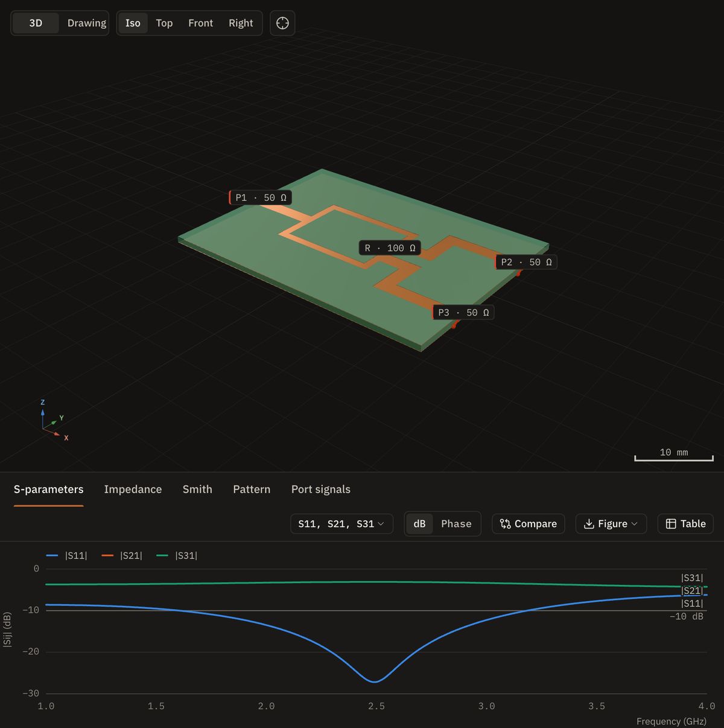Image resolution: width=724 pixels, height=728 pixels.
Task: Click the XYZ axis orientation gizmo
Action: (54, 420)
